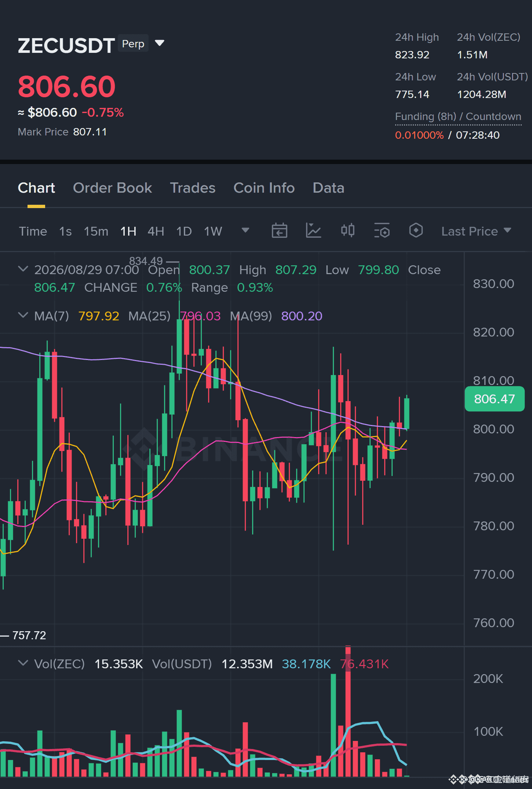The width and height of the screenshot is (532, 789).
Task: Collapse the OHLC info row chevron
Action: point(23,269)
